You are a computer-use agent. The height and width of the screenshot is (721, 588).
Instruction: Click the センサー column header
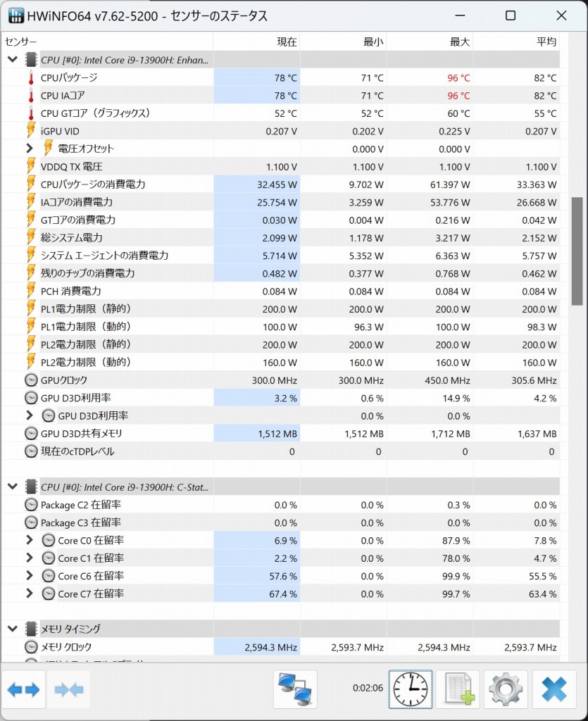(x=21, y=42)
